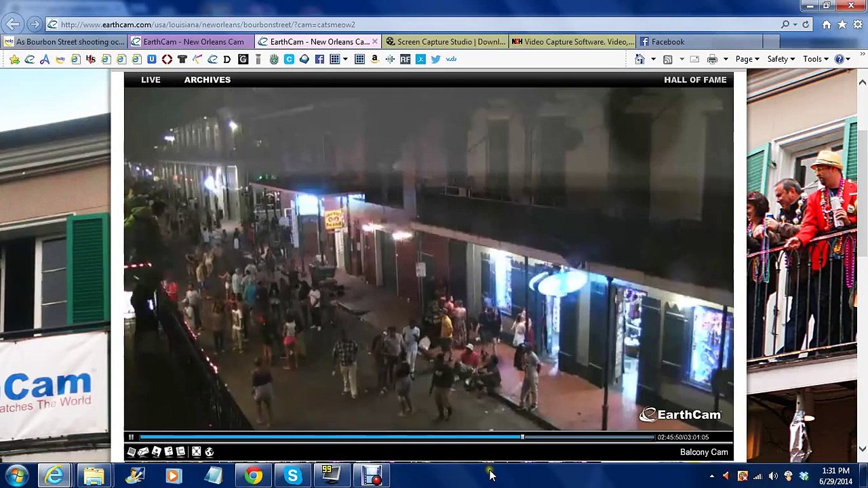Viewport: 868px width, 488px height.
Task: Expand the Help question-mark dropdown
Action: pos(848,59)
